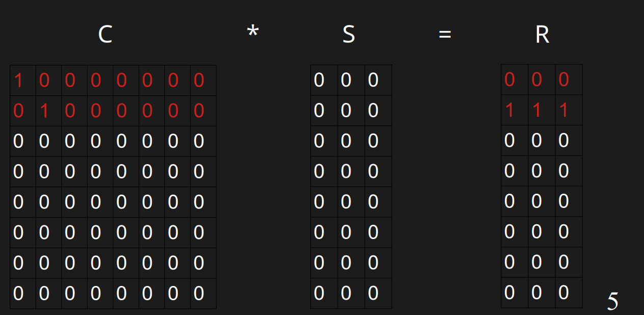Select the bottom-right zero of matrix R

point(563,293)
